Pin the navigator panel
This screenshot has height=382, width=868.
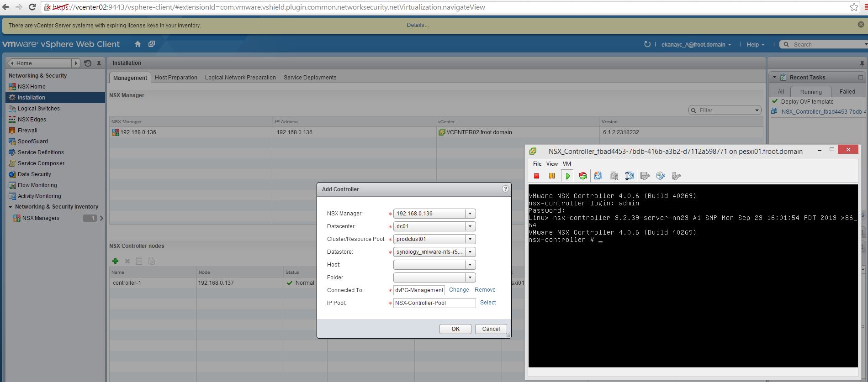(99, 63)
